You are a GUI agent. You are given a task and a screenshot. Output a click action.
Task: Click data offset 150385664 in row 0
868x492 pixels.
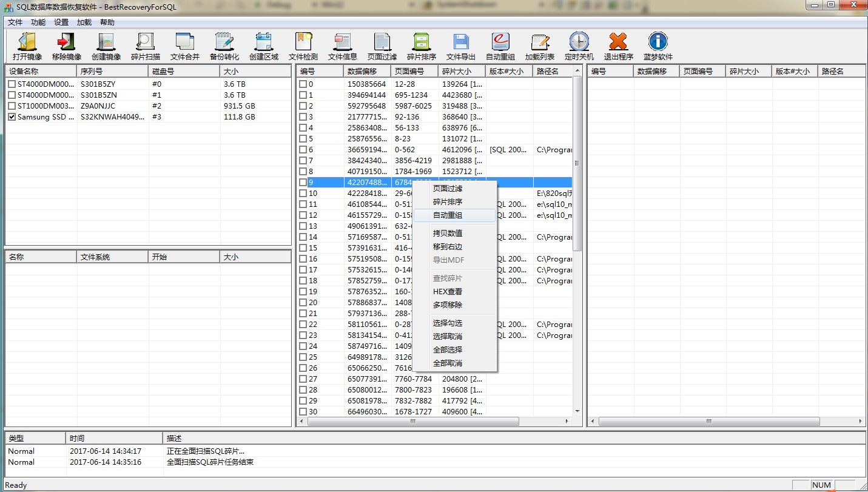pyautogui.click(x=366, y=84)
